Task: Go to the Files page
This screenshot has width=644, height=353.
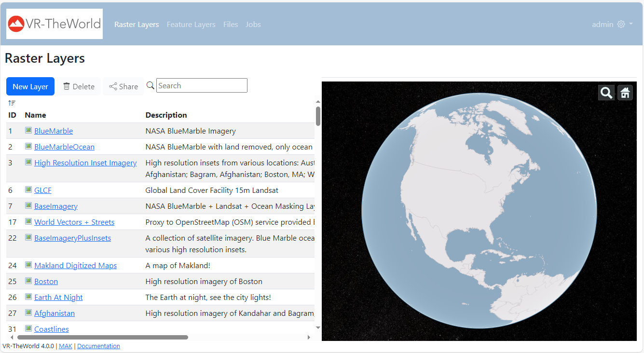Action: click(231, 25)
